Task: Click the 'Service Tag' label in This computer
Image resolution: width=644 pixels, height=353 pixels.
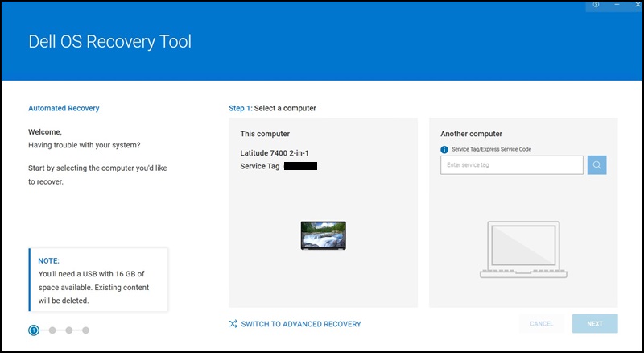Action: click(259, 166)
